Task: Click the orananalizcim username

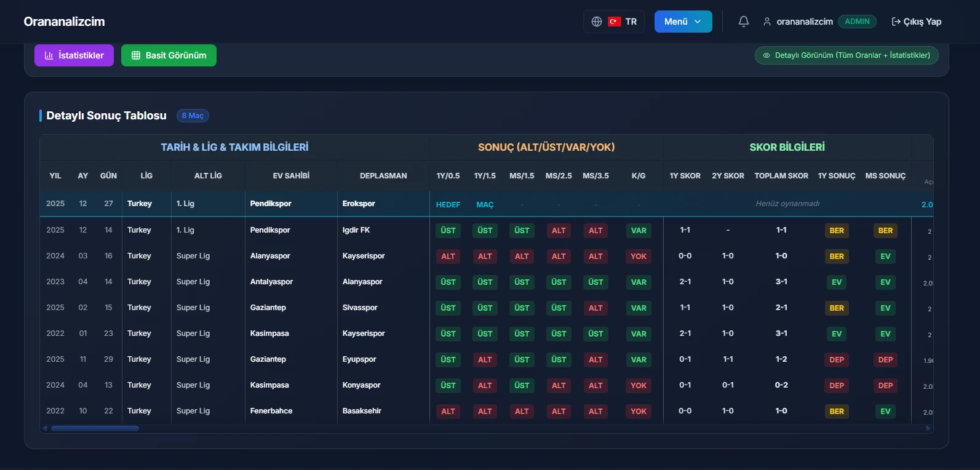Action: (805, 22)
